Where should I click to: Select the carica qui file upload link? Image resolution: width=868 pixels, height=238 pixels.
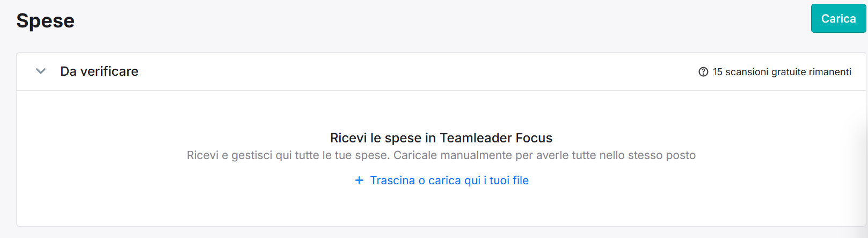click(449, 181)
